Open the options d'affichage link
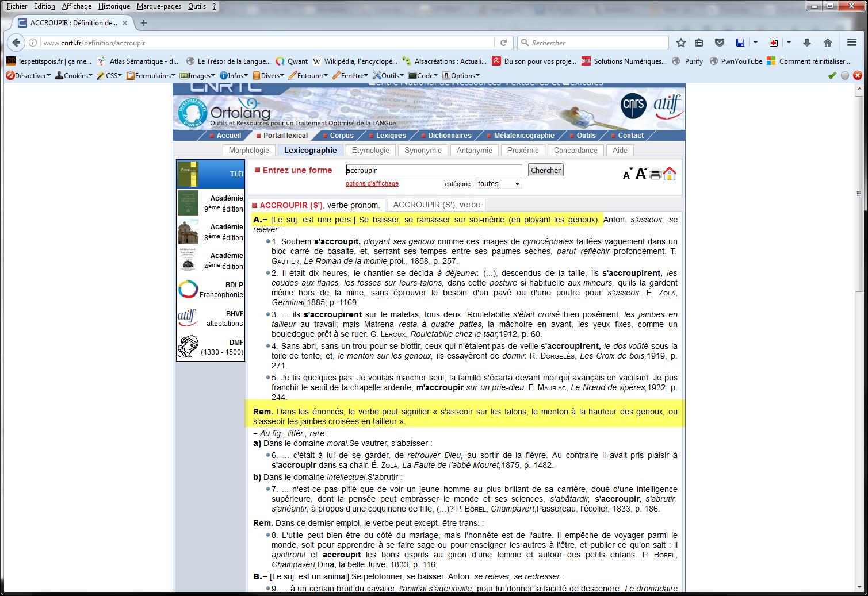 pyautogui.click(x=372, y=184)
